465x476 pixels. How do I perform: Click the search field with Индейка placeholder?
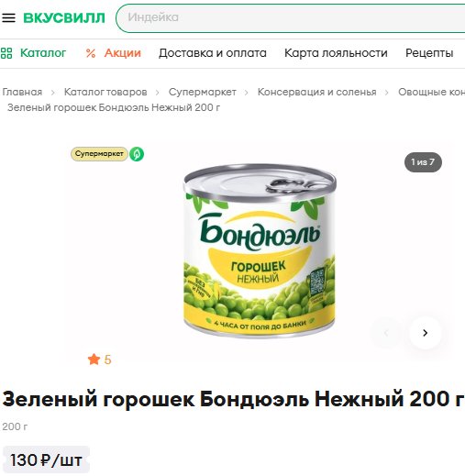(x=291, y=18)
